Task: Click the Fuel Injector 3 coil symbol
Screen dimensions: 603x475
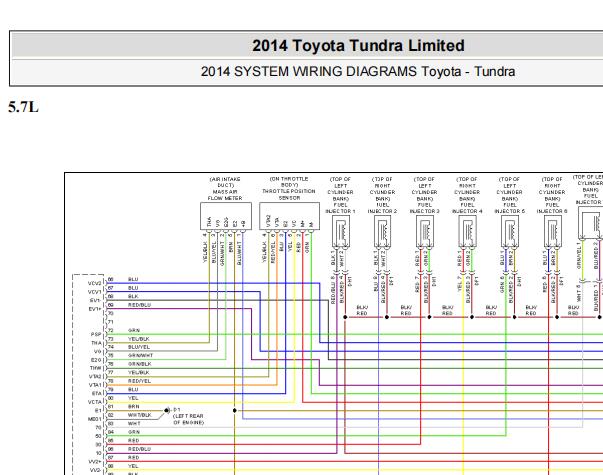Action: pos(425,231)
